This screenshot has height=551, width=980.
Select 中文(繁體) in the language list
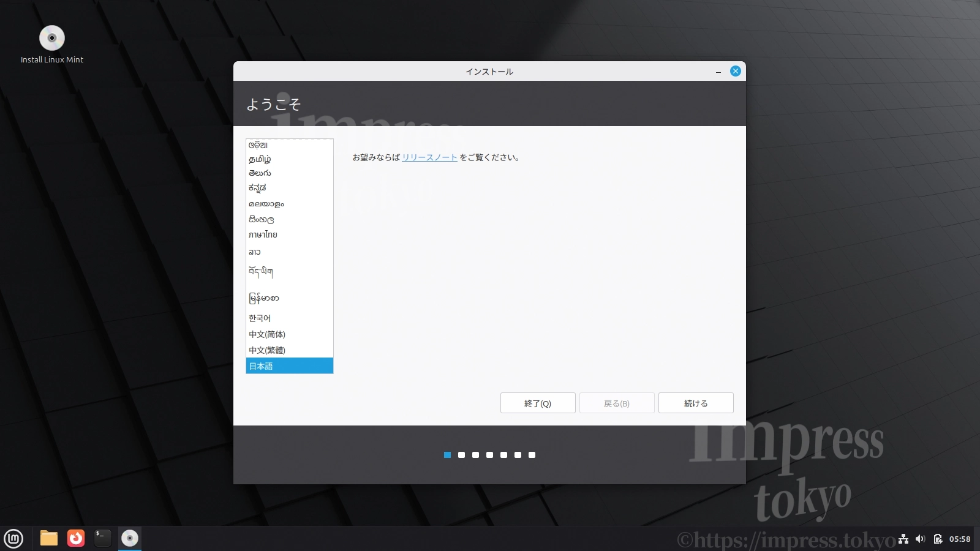[290, 350]
